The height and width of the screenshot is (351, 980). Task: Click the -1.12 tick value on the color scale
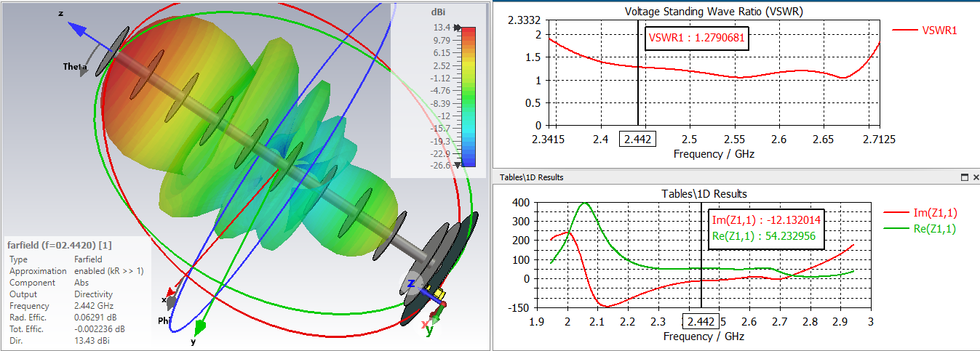(441, 78)
